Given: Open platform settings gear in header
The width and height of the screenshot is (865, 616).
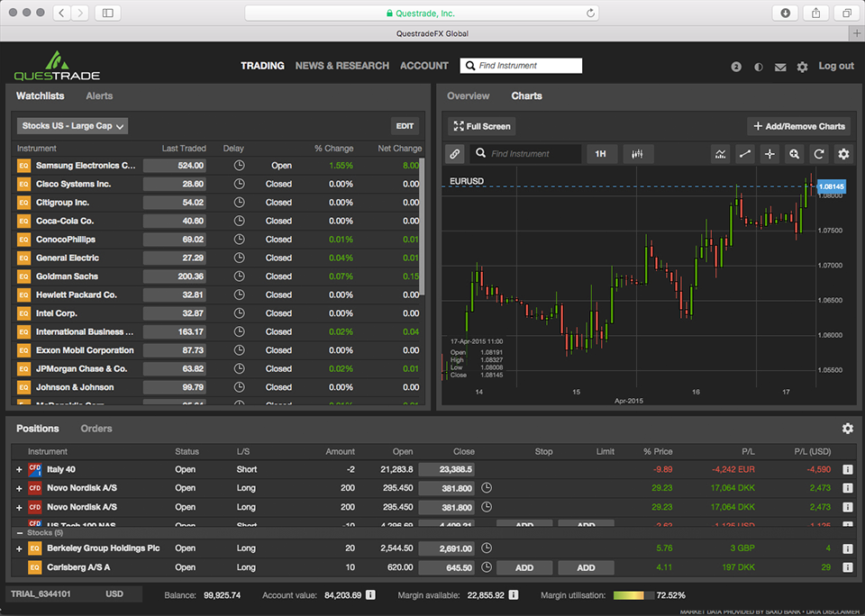Looking at the screenshot, I should (802, 67).
